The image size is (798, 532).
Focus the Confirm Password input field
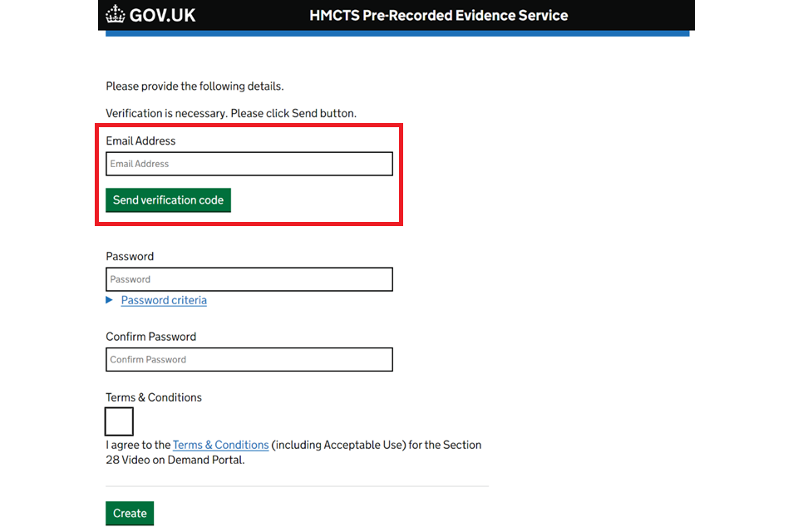(x=249, y=360)
